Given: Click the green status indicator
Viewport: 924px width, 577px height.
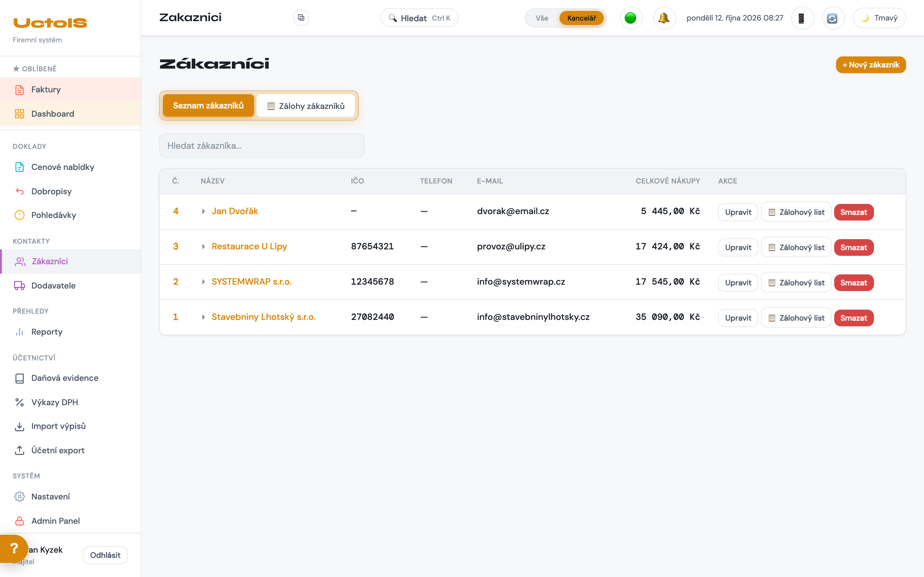Looking at the screenshot, I should [631, 18].
